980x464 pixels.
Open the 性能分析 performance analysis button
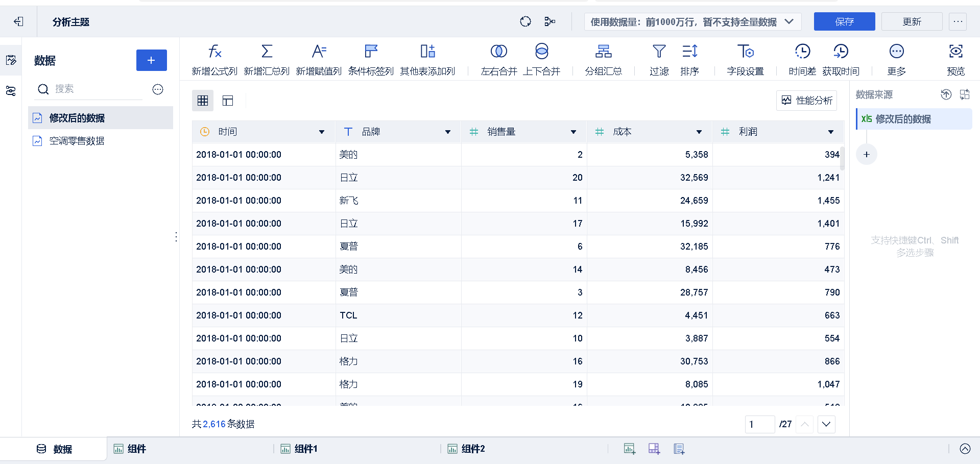click(807, 101)
